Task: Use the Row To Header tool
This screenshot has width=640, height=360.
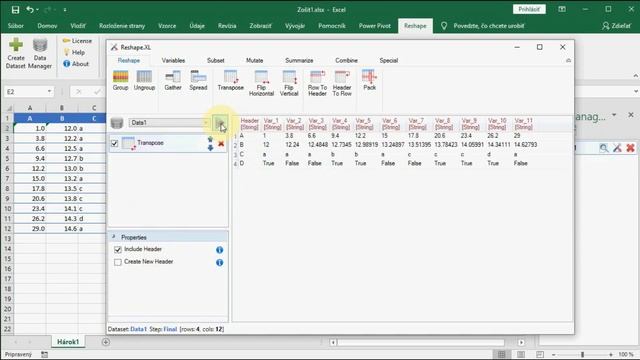Action: (x=317, y=83)
